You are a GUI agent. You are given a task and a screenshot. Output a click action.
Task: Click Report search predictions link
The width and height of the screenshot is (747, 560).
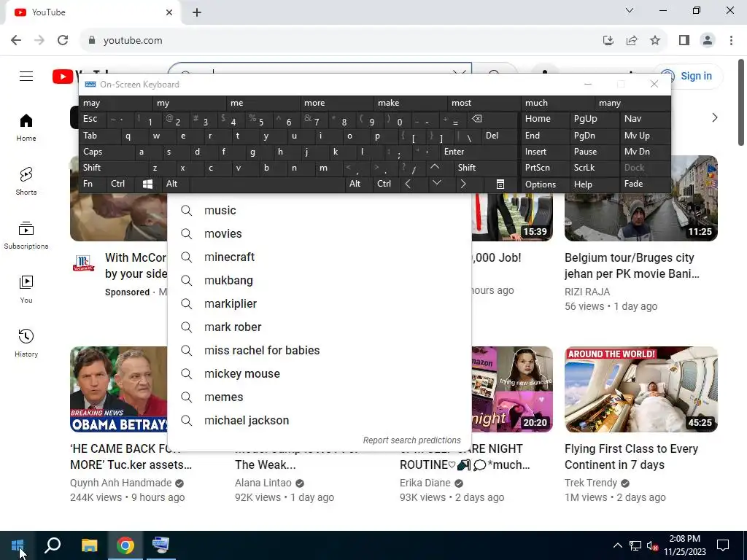pos(411,440)
